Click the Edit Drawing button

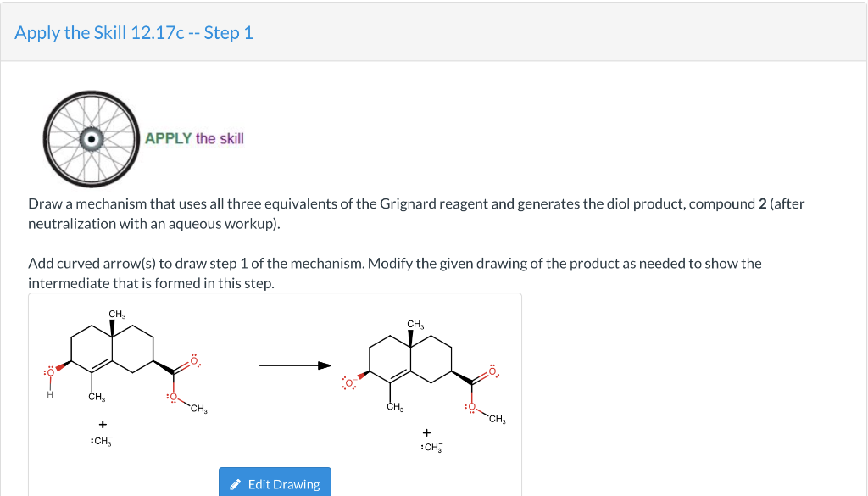[275, 481]
